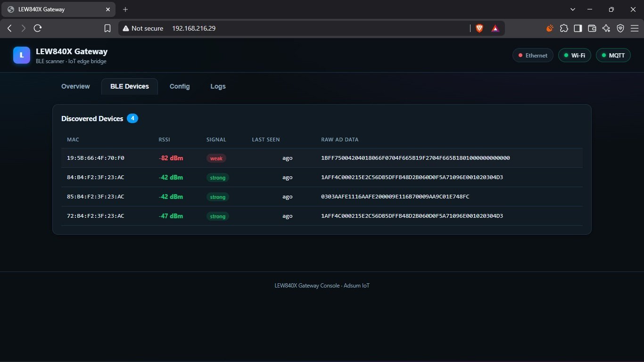This screenshot has height=362, width=644.
Task: Click the -47 dBm RSSI value
Action: tap(171, 216)
